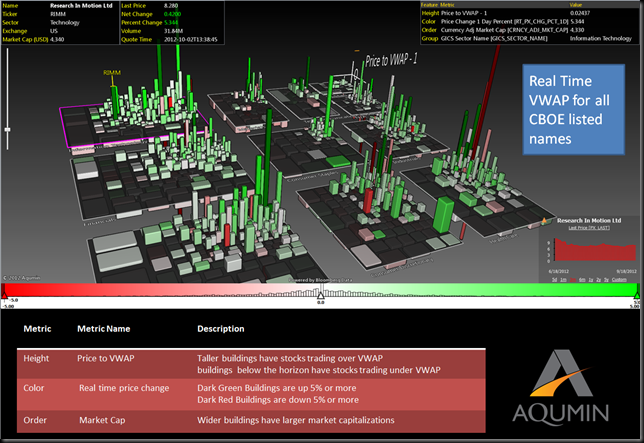
Task: Click the green Net Change value 0.4200
Action: tap(172, 14)
